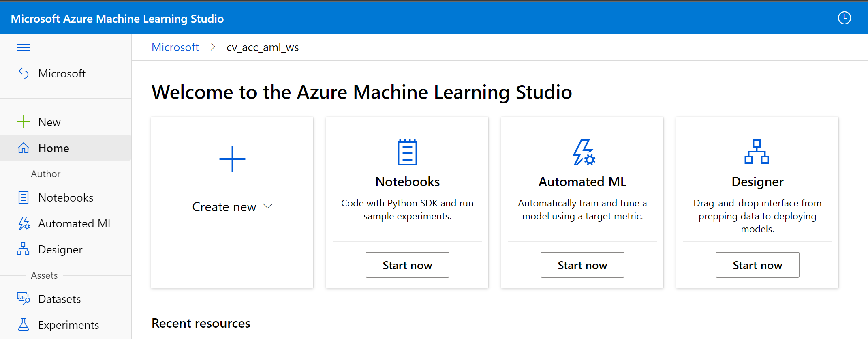Image resolution: width=868 pixels, height=339 pixels.
Task: Click the Automated ML card lightning gear icon
Action: click(x=584, y=152)
